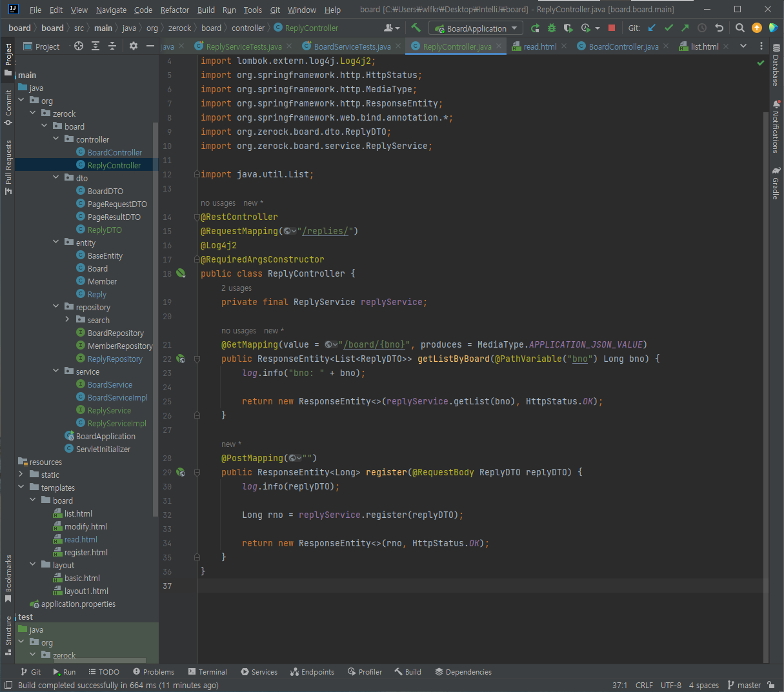Click the green inspection checkmark in editor

tap(761, 63)
